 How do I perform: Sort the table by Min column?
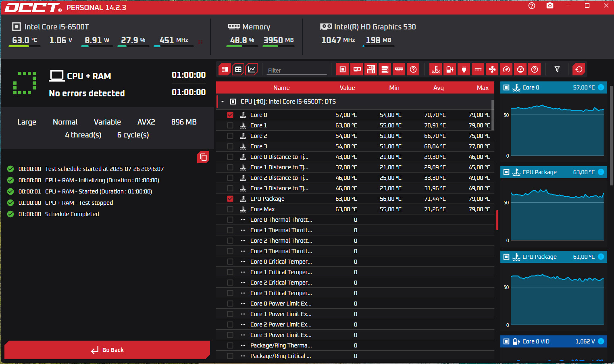(x=394, y=87)
